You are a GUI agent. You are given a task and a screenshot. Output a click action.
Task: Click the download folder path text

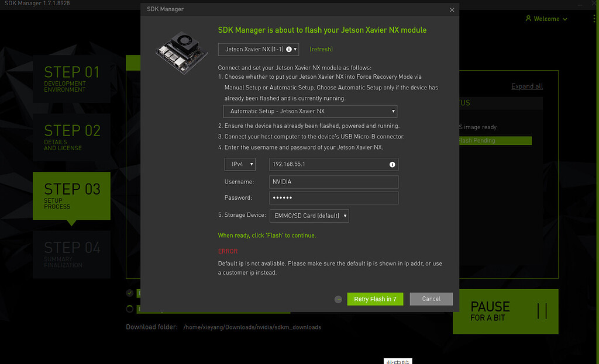click(252, 327)
